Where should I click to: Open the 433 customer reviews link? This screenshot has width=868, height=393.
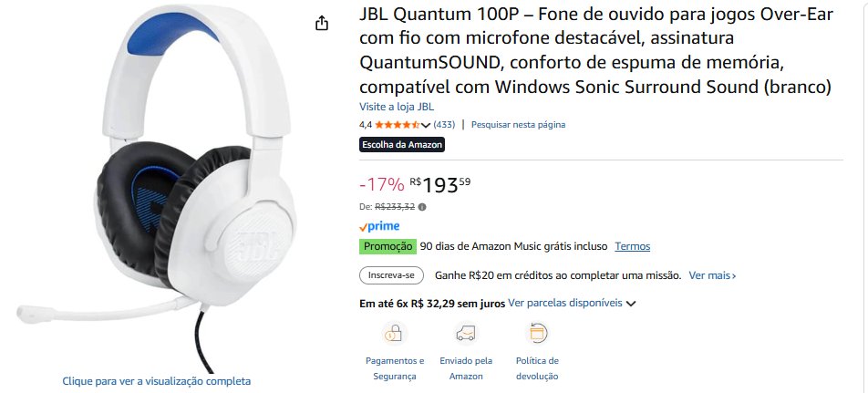click(x=444, y=125)
